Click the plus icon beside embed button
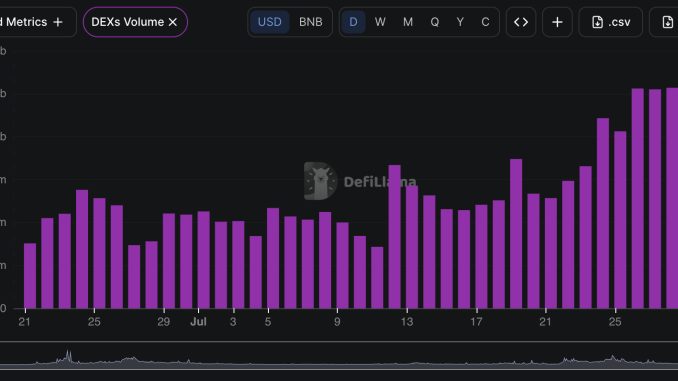 (557, 22)
